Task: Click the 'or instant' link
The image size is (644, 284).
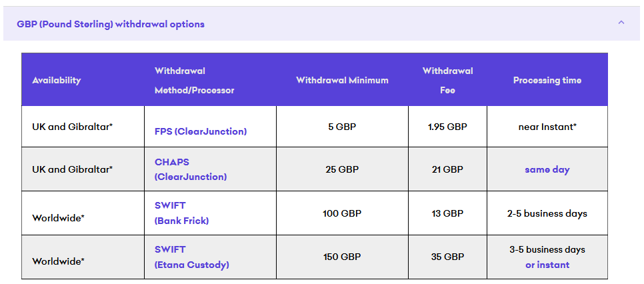Action: tap(547, 265)
